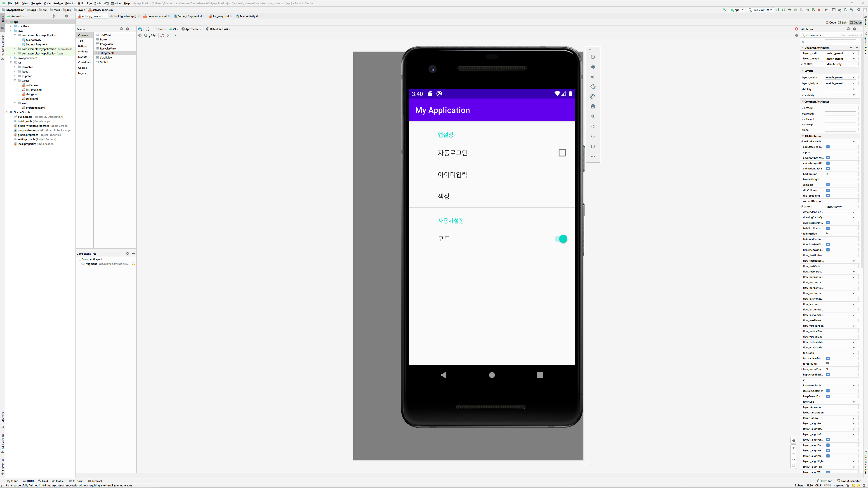The width and height of the screenshot is (868, 488).
Task: Rotate the emulator left
Action: [x=593, y=87]
